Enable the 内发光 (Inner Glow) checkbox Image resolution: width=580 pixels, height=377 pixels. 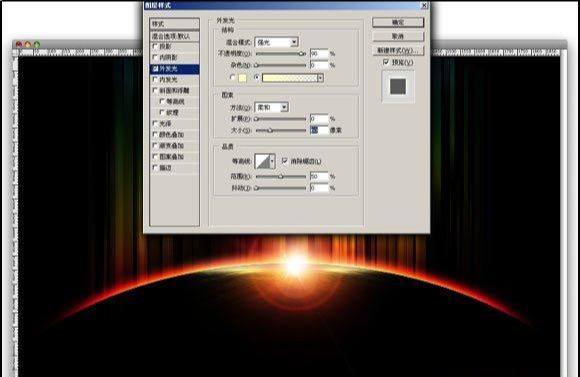coord(155,80)
